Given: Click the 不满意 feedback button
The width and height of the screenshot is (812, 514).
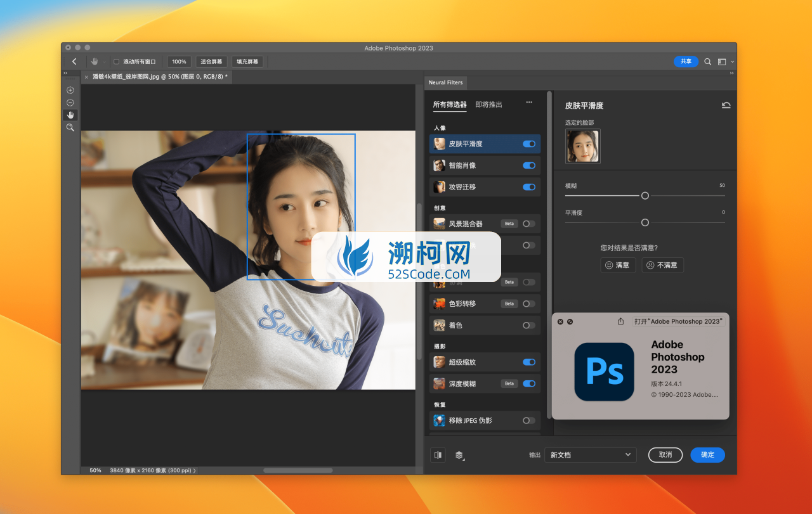Looking at the screenshot, I should (662, 265).
